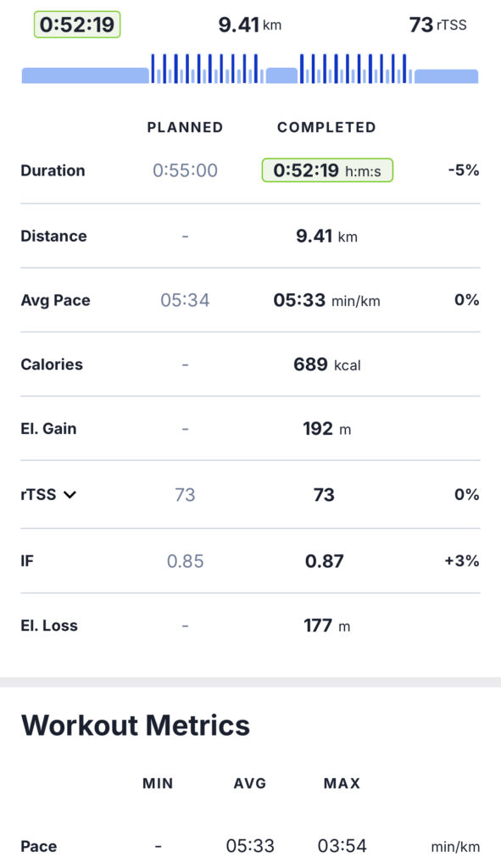
Task: Select the El. Loss 177 m value
Action: click(326, 626)
